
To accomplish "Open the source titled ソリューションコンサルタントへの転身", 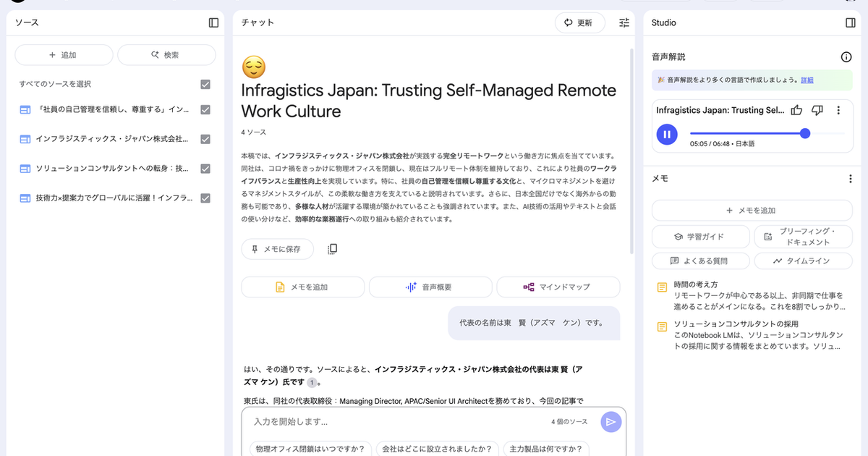I will pos(112,169).
